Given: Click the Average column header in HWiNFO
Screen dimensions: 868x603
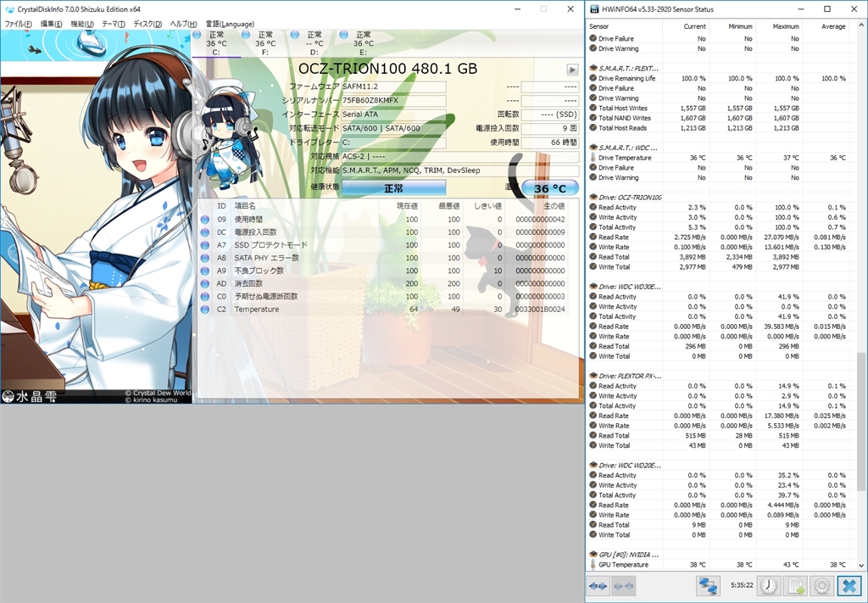Looking at the screenshot, I should coord(826,26).
